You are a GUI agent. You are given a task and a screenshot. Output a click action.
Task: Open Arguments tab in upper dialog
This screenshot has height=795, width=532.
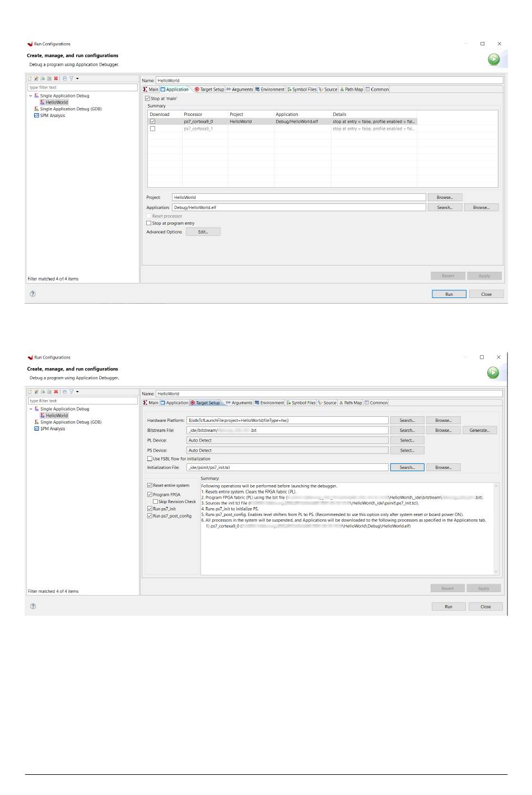[x=240, y=90]
